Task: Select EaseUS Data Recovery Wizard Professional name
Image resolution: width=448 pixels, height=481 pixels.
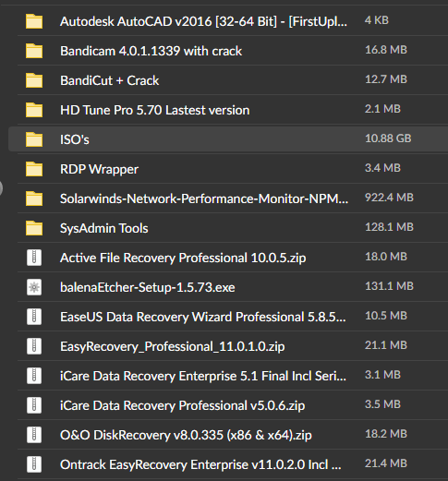Action: [203, 318]
